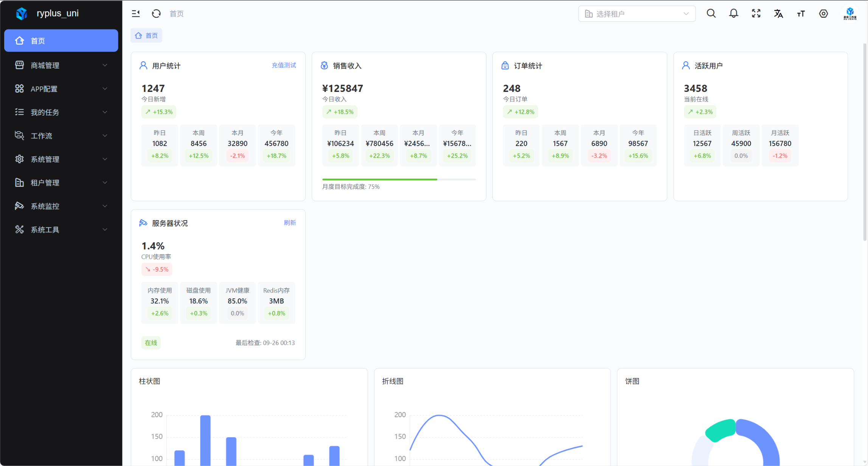
Task: Select 首页 in the sidebar
Action: pyautogui.click(x=61, y=40)
